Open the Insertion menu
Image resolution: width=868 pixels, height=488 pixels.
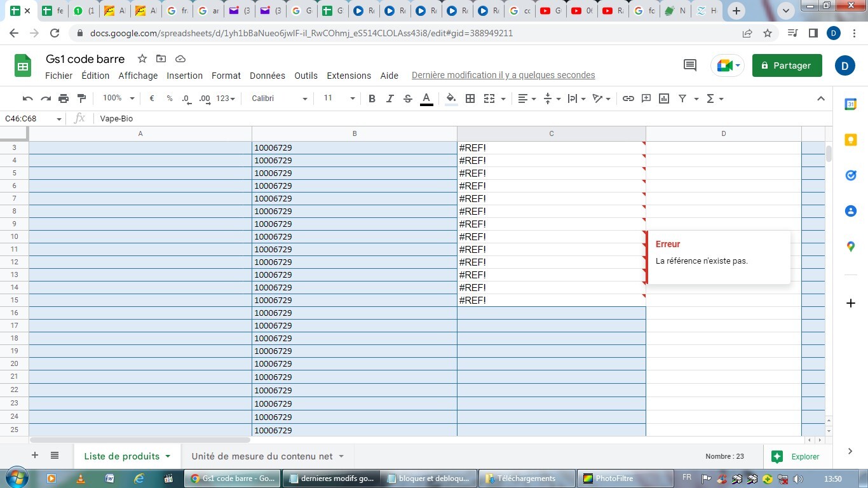click(x=184, y=76)
